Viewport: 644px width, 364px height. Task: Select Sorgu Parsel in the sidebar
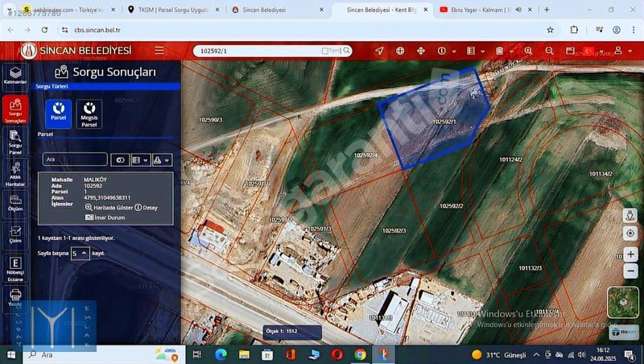[15, 143]
